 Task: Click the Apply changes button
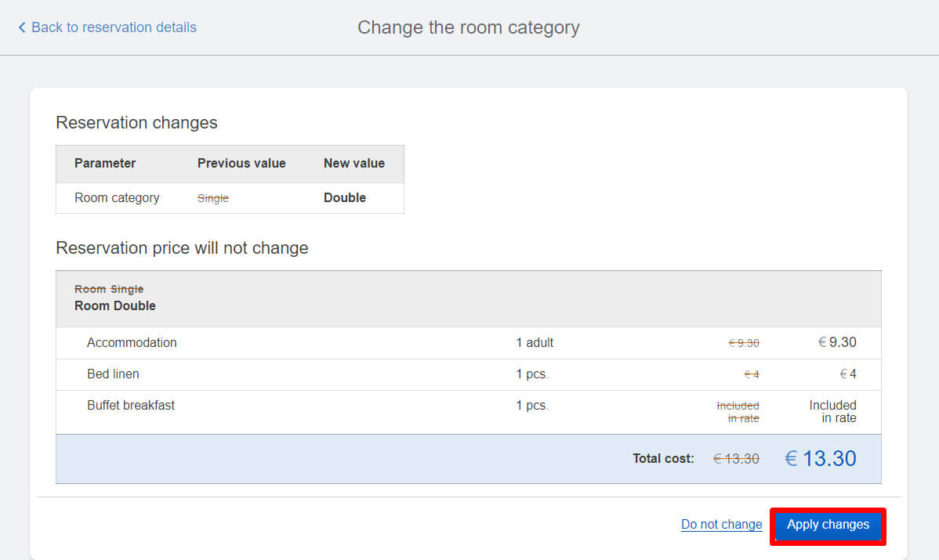[828, 525]
